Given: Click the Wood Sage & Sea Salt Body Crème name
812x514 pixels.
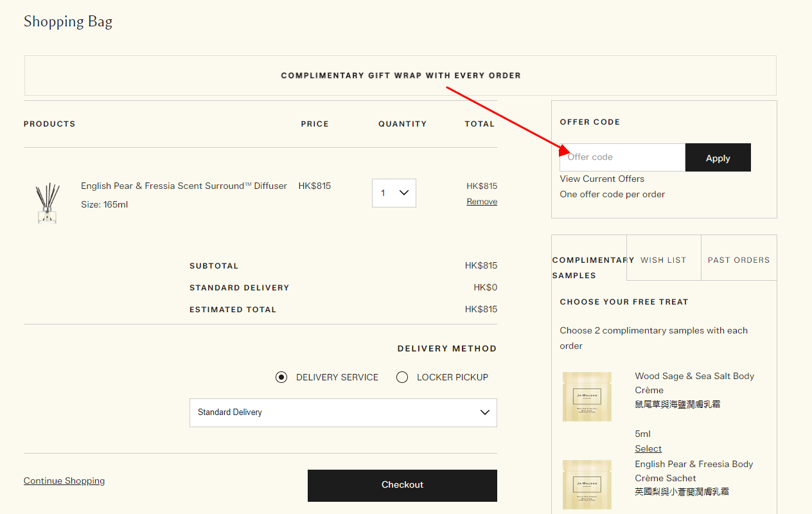Looking at the screenshot, I should coord(694,383).
